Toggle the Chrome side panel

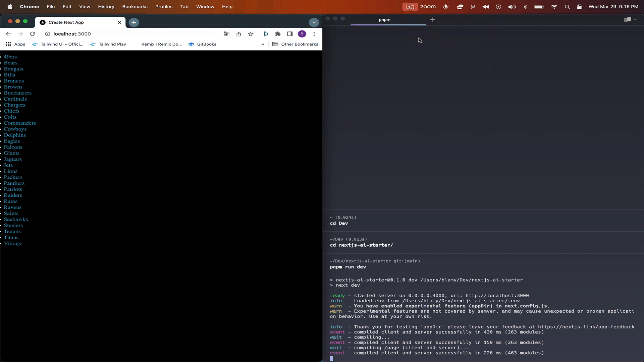pyautogui.click(x=290, y=34)
